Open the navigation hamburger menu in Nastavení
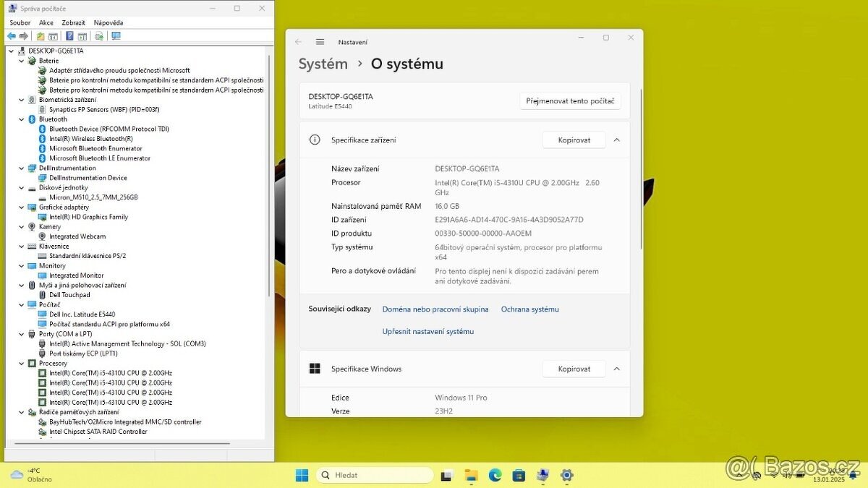 (x=320, y=42)
